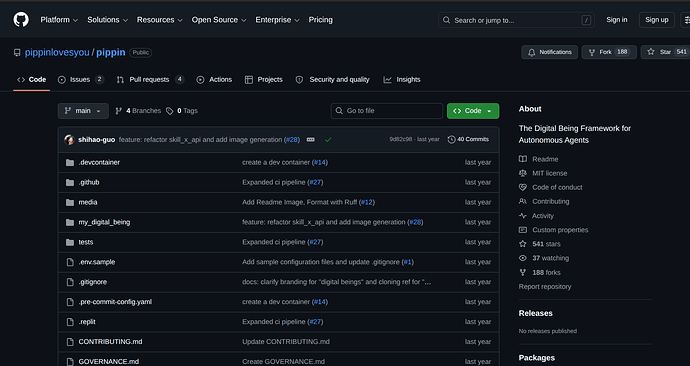Viewport: 690px width, 366px height.
Task: Click the .devcontainer folder icon
Action: [70, 163]
